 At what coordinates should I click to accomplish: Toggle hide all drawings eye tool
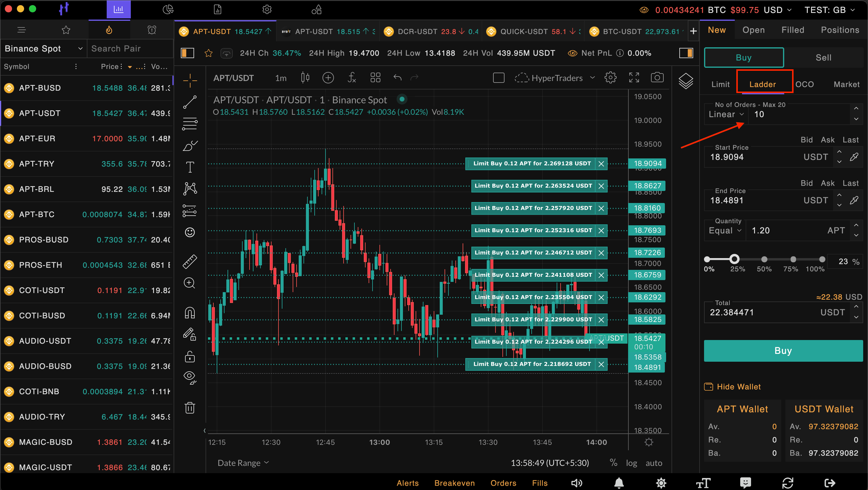[x=190, y=378]
